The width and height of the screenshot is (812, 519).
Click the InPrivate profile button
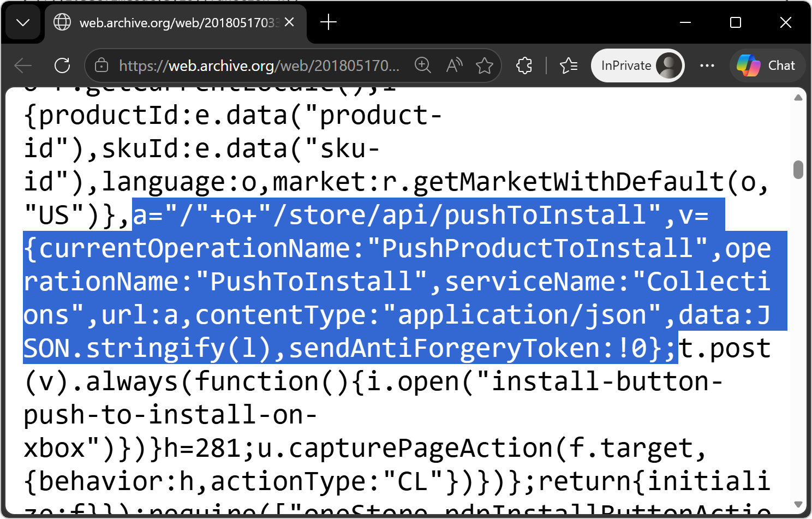(x=638, y=65)
